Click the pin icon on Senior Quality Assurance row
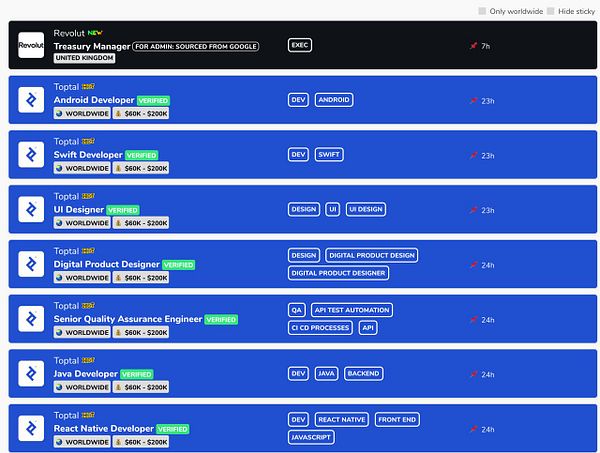 [473, 319]
